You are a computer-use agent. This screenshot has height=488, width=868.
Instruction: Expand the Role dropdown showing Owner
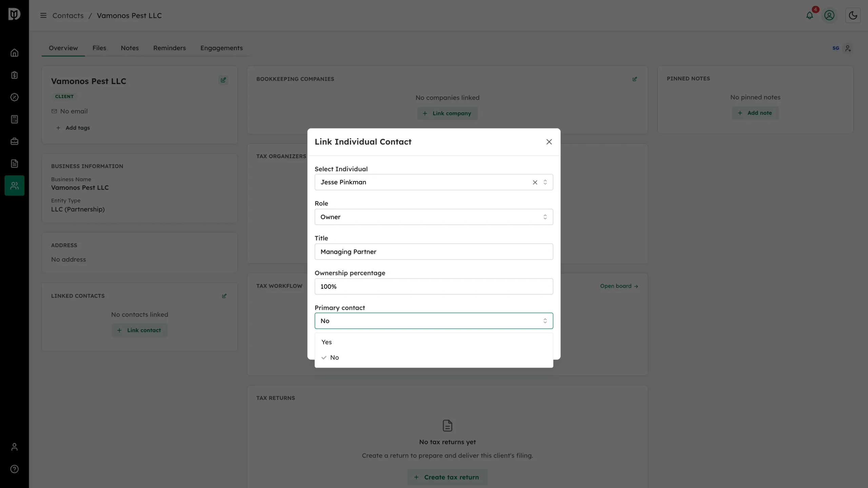[434, 217]
